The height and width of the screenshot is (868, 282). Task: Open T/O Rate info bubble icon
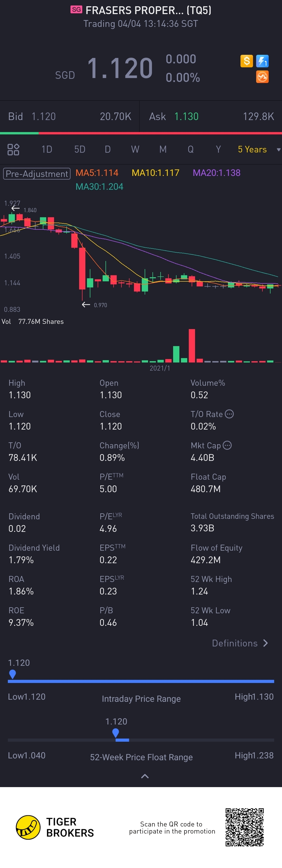229,414
